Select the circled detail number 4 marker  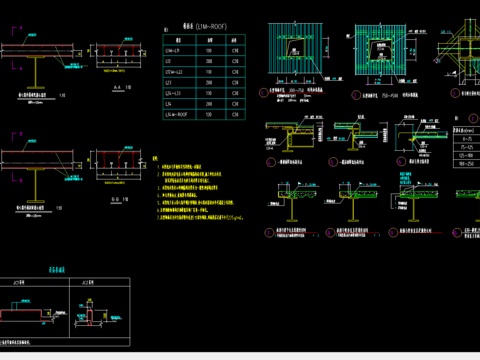[x=270, y=162]
